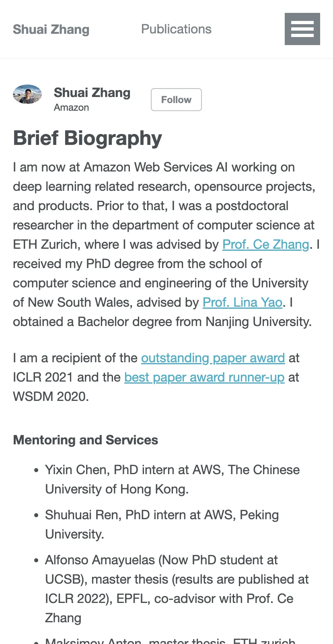333x644 pixels.
Task: Click the Amazon affiliation text
Action: [72, 107]
